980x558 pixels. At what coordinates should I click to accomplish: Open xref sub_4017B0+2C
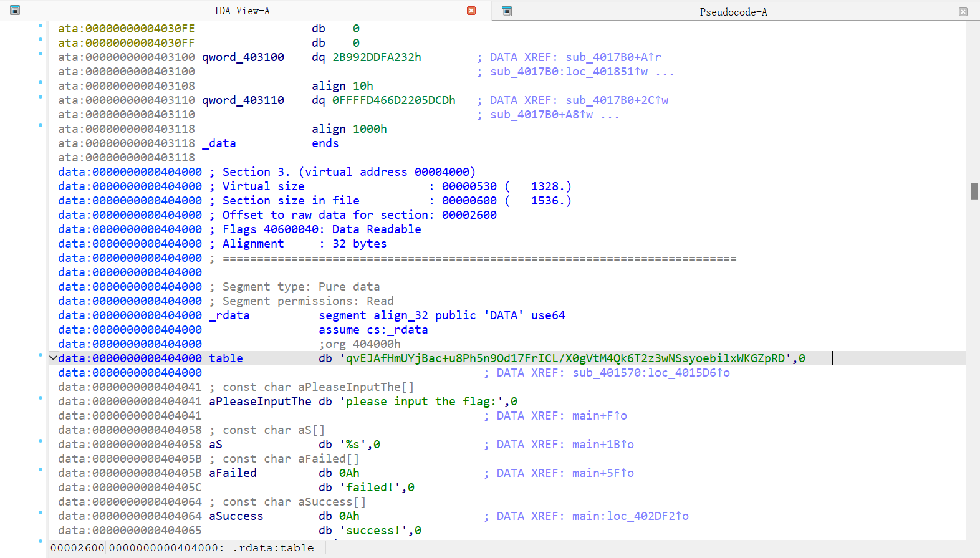pyautogui.click(x=616, y=100)
